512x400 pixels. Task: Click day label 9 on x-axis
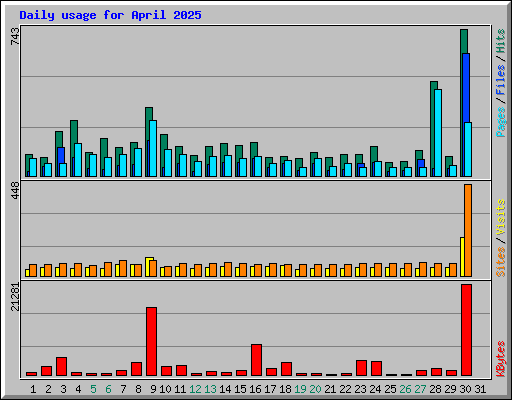153,389
